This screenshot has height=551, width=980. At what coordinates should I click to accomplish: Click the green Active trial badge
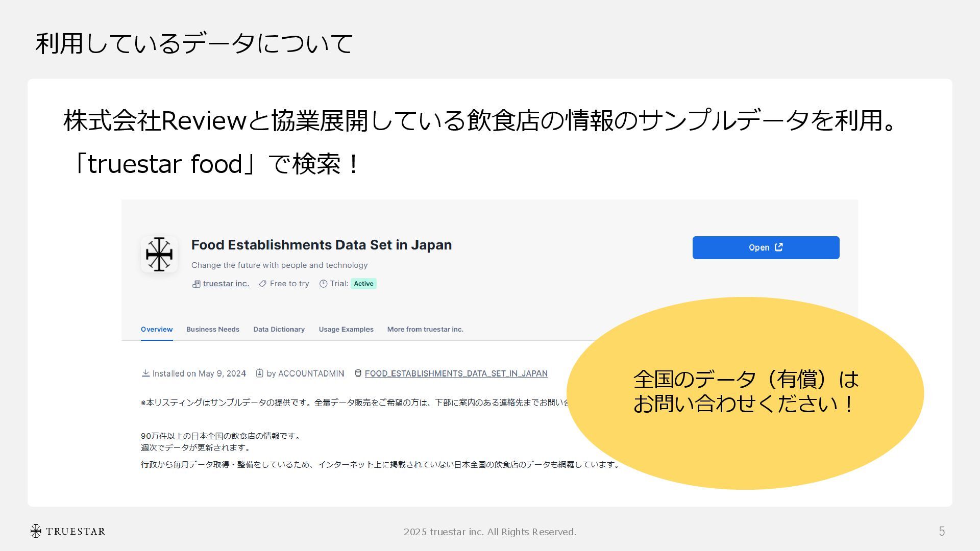click(x=363, y=284)
